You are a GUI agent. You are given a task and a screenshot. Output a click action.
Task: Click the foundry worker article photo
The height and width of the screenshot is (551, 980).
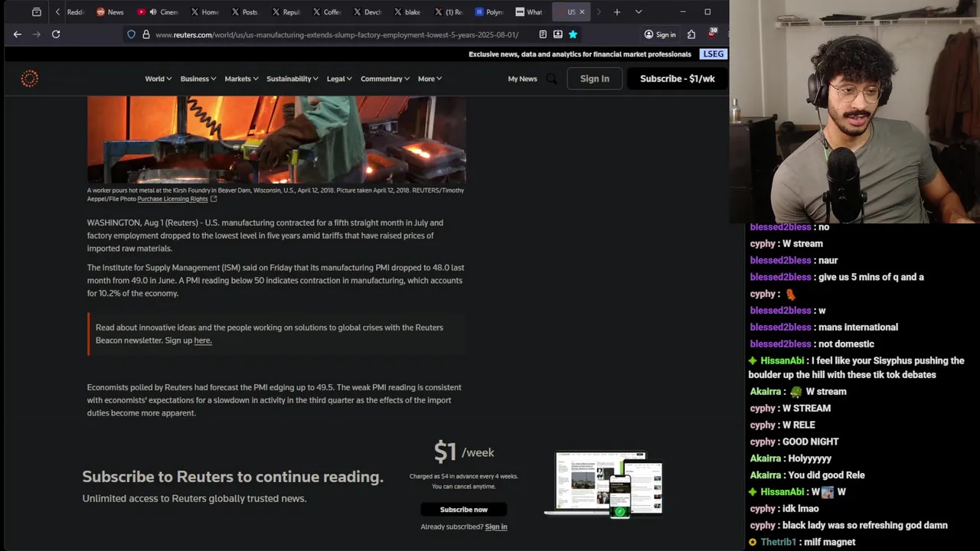click(x=276, y=139)
